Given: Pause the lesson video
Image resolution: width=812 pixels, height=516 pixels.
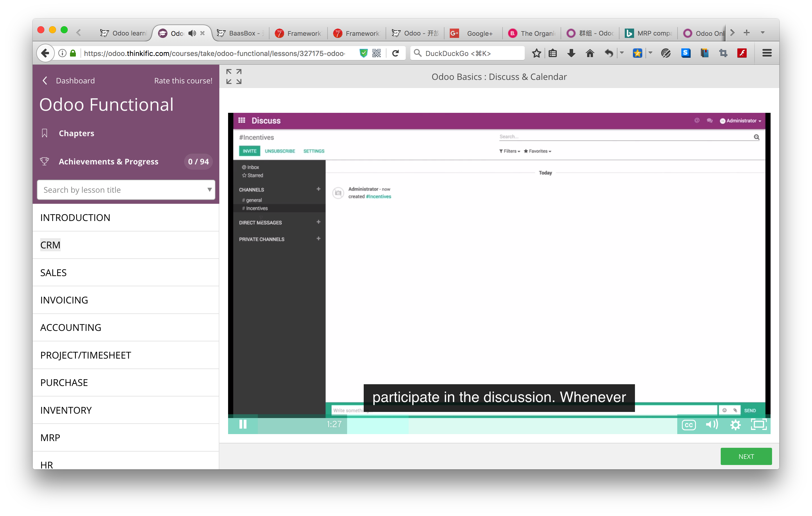Looking at the screenshot, I should click(x=243, y=424).
